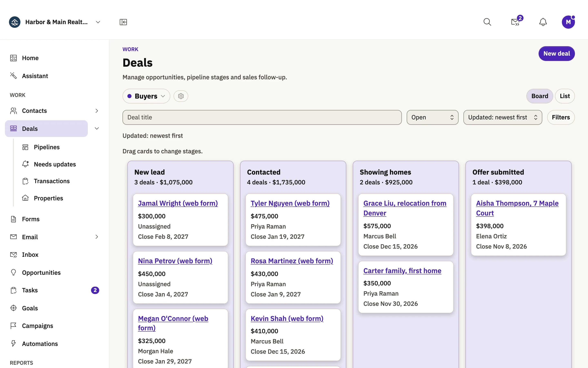Screen dimensions: 588x368
Task: Open Aisha Thompson, 7 Maple Court deal
Action: (x=517, y=208)
